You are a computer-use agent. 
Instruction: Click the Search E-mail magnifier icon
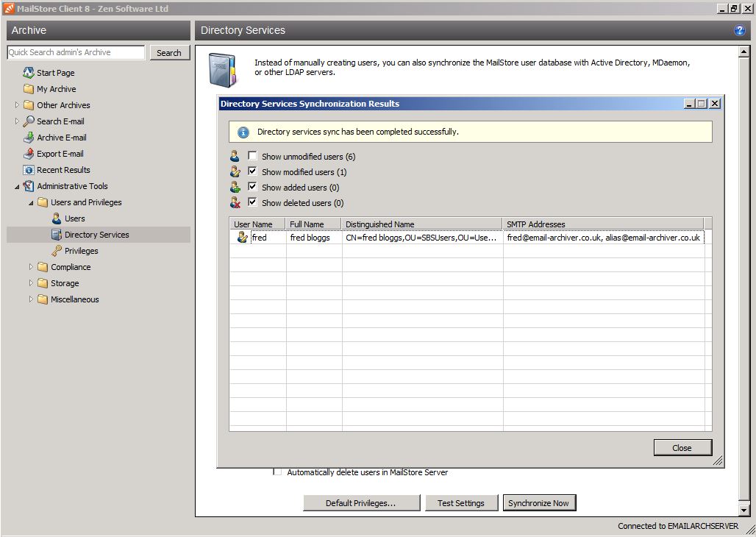(29, 121)
